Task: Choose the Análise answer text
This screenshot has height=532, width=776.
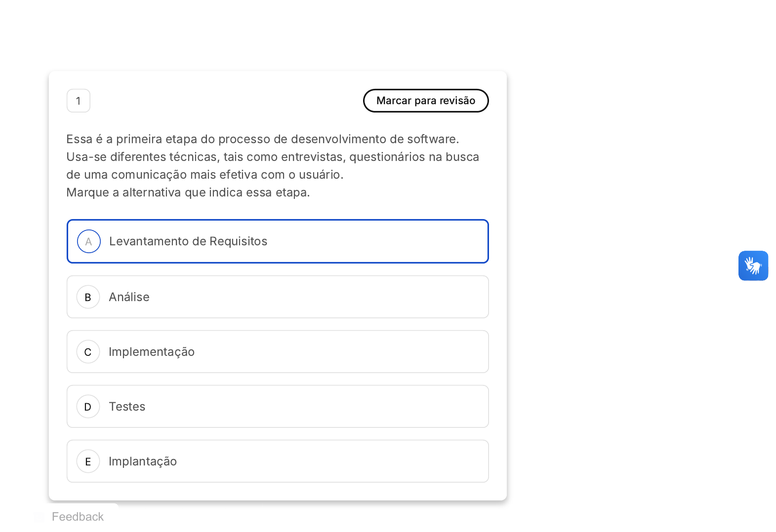Action: [x=129, y=297]
